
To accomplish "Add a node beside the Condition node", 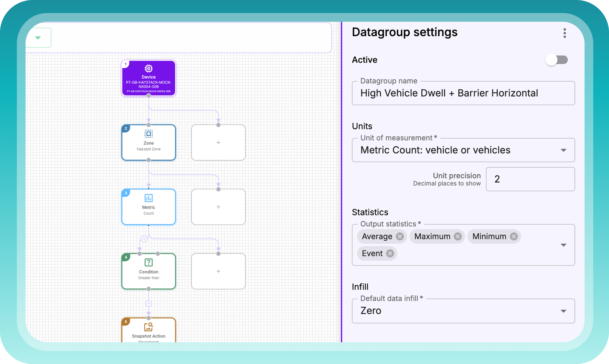I will click(x=218, y=271).
